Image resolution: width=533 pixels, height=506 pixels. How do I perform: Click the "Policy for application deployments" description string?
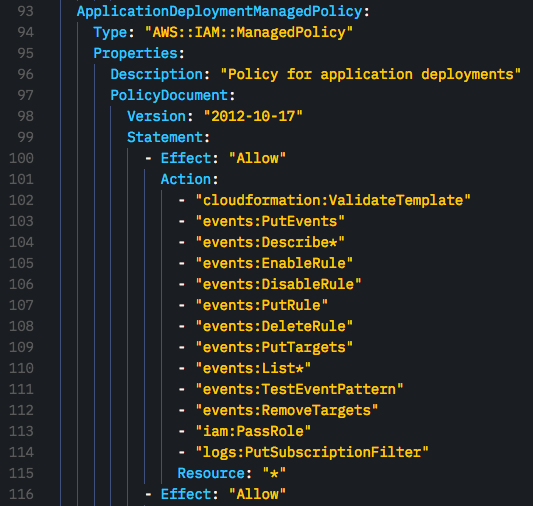tap(371, 74)
